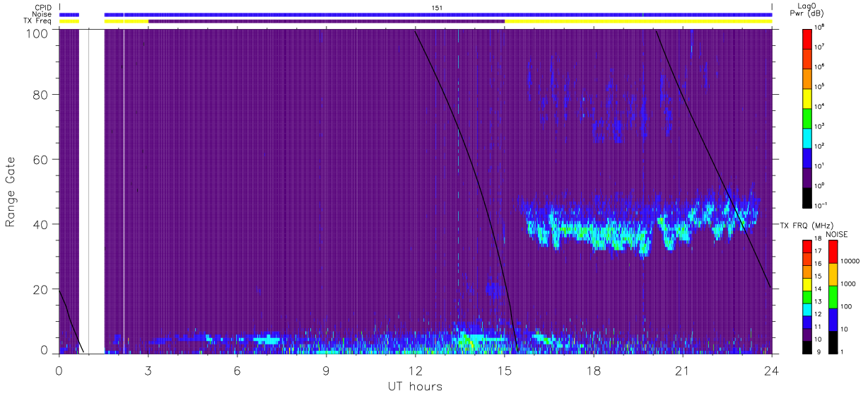Click the yellow segment of the TX FRQ colorbar

click(808, 284)
